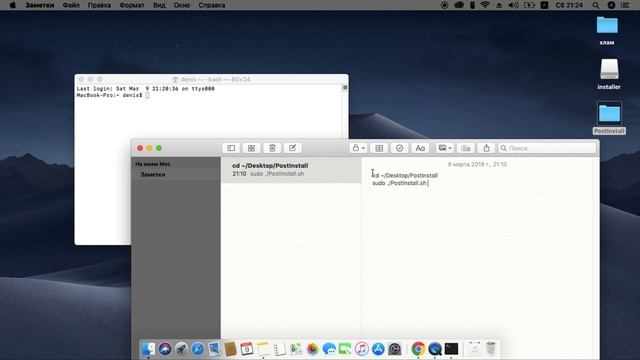Open Calendar from the Dock
The image size is (640, 360).
pos(247,349)
